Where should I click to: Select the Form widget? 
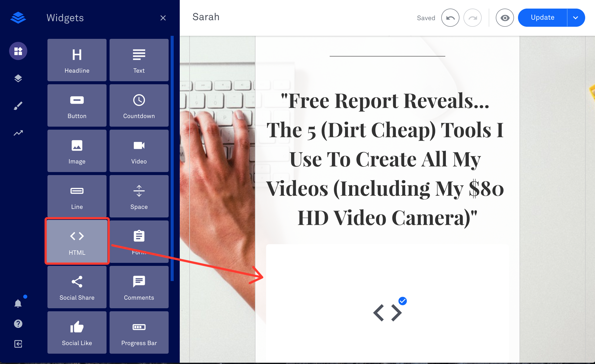[139, 242]
